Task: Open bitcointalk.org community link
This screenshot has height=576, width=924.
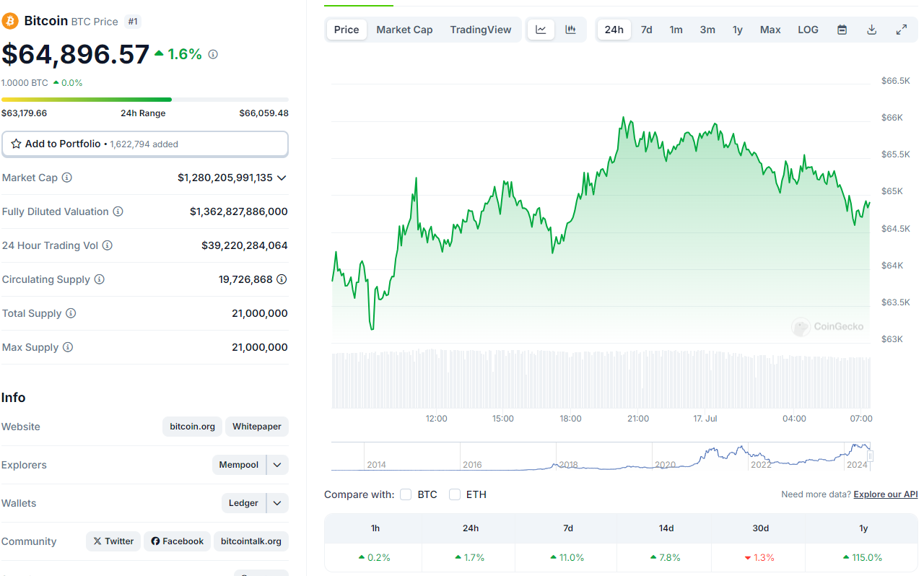Action: click(251, 541)
